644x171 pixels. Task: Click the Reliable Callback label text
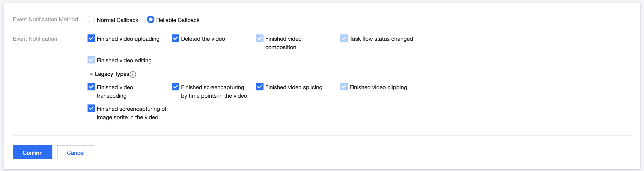(x=178, y=20)
